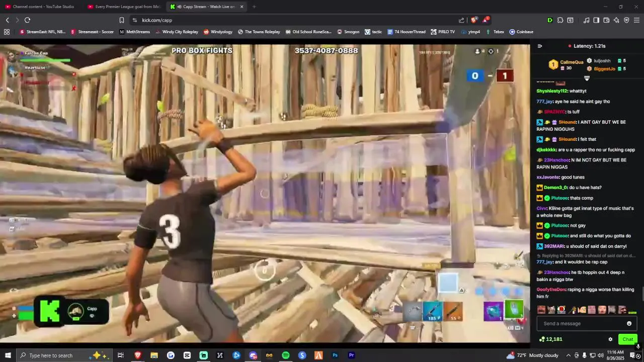Reload the kick.com page

pyautogui.click(x=27, y=20)
